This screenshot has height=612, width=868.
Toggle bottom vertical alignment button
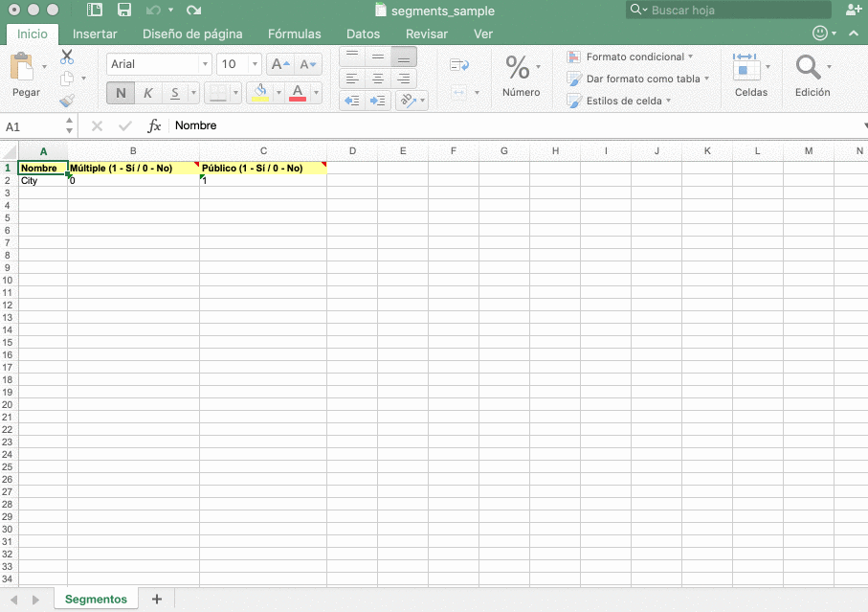click(404, 57)
